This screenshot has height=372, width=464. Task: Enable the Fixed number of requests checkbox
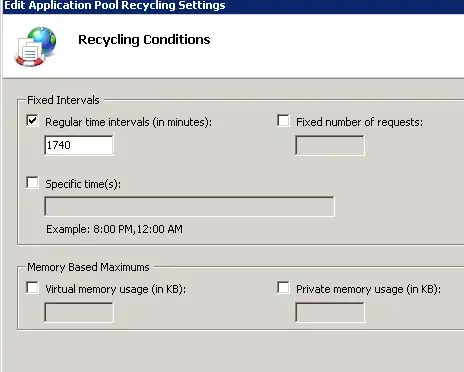pyautogui.click(x=283, y=121)
